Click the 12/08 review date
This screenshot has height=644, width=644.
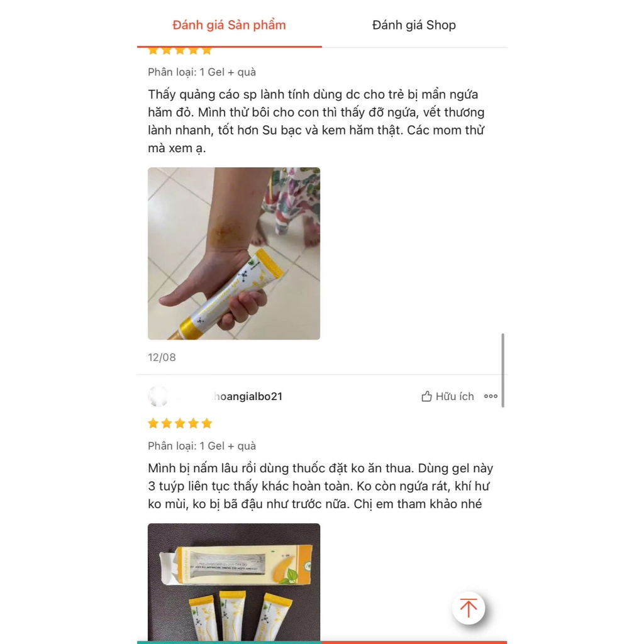tap(162, 357)
